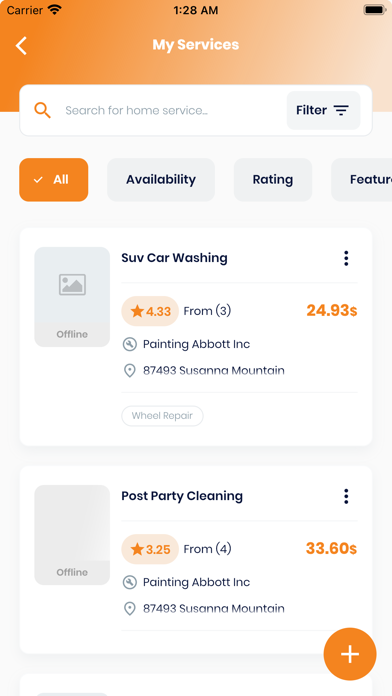This screenshot has height=696, width=392.
Task: Click the star rating 4.33 badge
Action: pos(150,311)
